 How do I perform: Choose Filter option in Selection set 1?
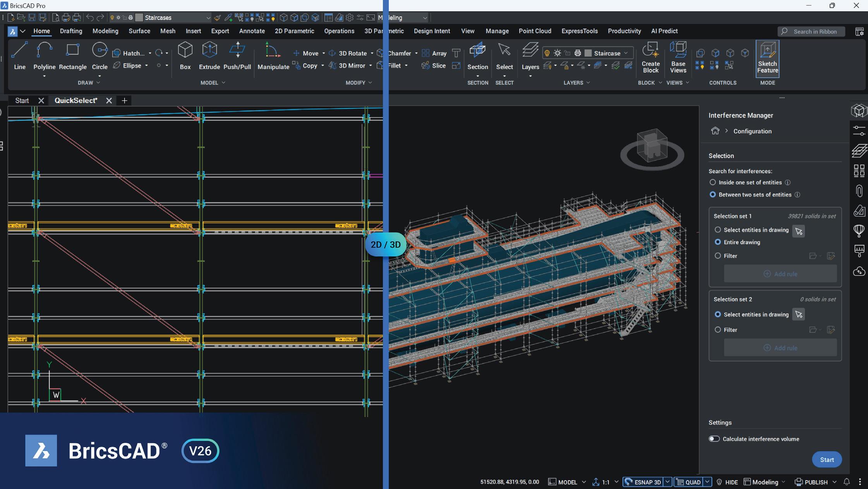[718, 256]
